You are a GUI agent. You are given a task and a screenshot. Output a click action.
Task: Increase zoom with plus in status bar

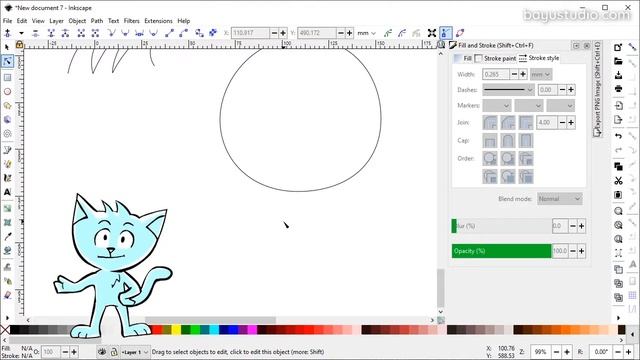567,351
